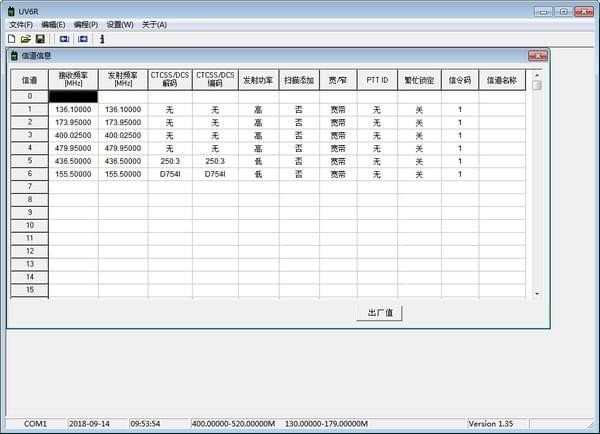
Task: Click the scan add cell 否 in row 2
Action: tap(299, 122)
